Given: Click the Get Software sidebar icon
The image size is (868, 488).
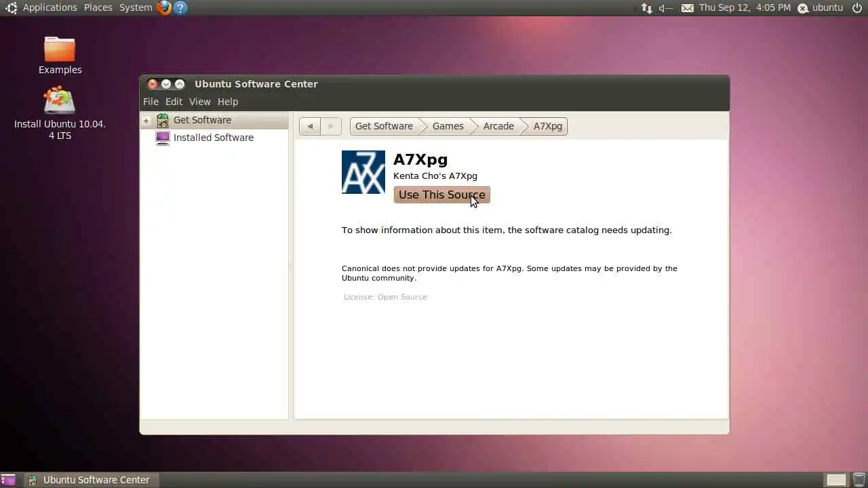Looking at the screenshot, I should pos(163,120).
